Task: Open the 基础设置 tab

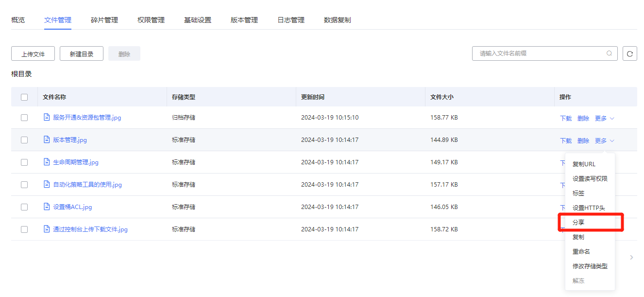Action: tap(198, 20)
